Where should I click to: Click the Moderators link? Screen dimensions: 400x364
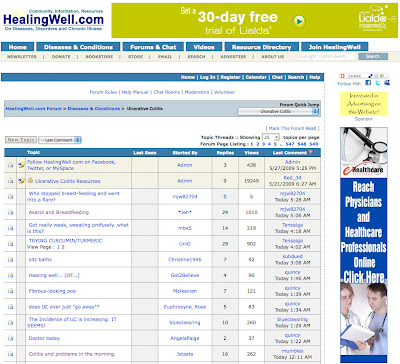tap(197, 92)
